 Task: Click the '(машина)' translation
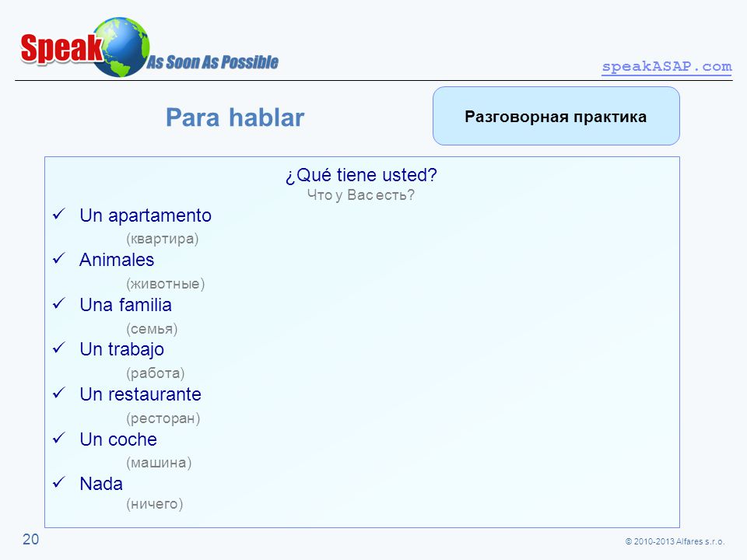coord(159,462)
